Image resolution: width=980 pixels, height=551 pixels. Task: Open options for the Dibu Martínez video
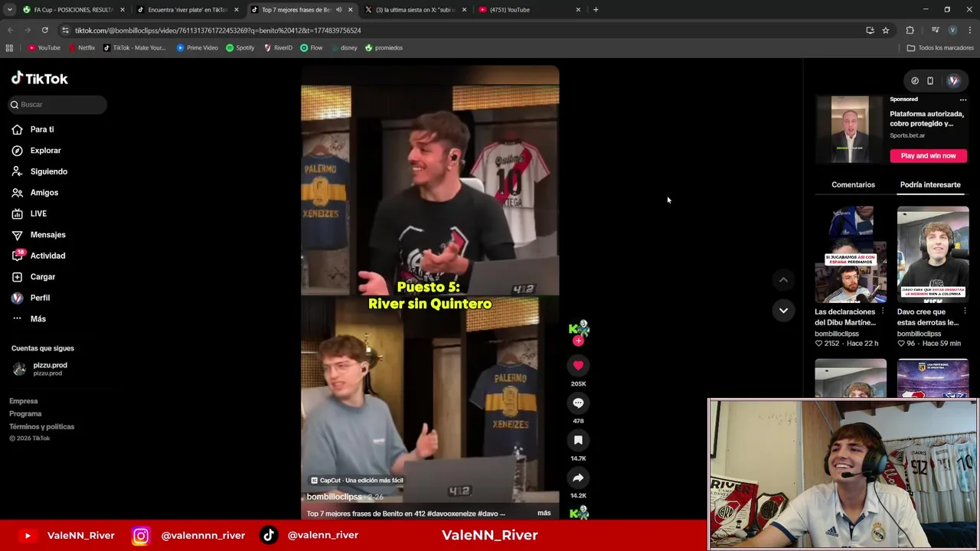pyautogui.click(x=882, y=311)
